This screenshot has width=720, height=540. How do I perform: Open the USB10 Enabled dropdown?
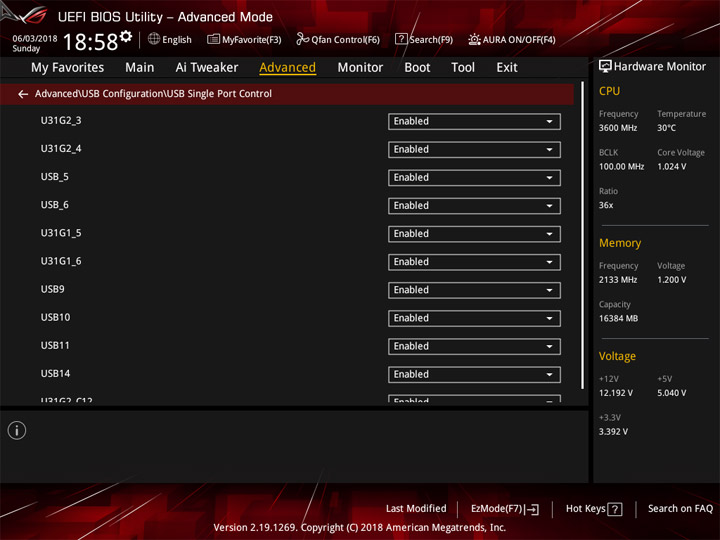pos(474,318)
